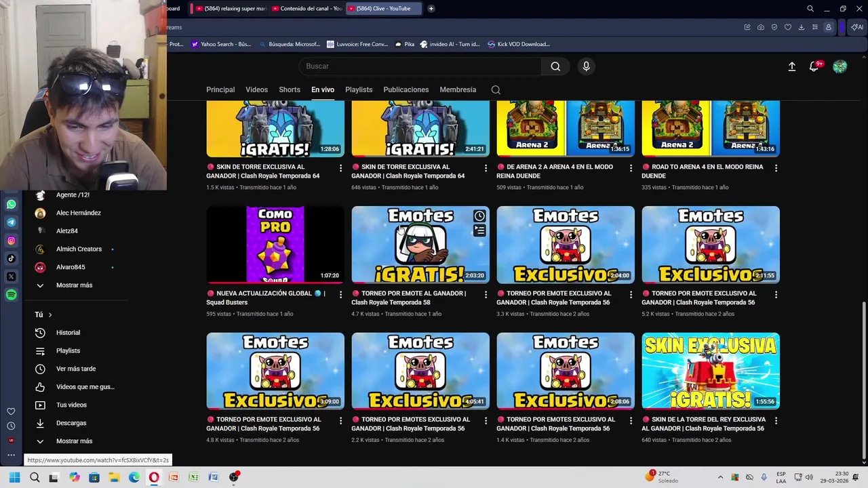Open Windows taskbar search

coord(35,477)
